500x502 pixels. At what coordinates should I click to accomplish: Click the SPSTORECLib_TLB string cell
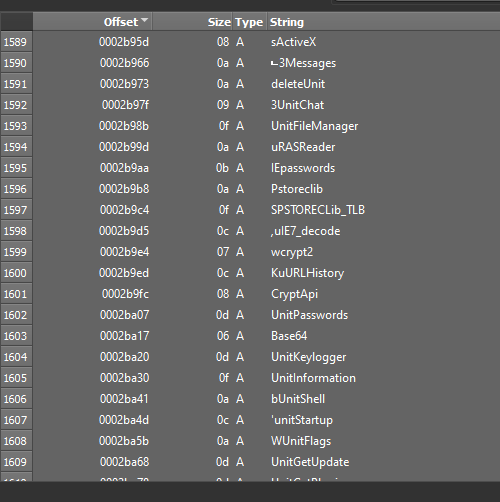coord(318,210)
